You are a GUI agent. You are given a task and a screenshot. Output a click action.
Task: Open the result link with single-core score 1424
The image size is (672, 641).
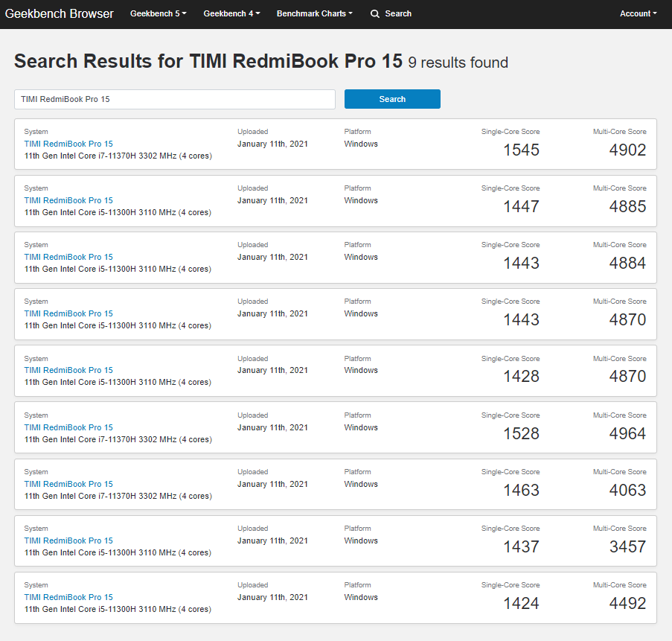pyautogui.click(x=68, y=597)
